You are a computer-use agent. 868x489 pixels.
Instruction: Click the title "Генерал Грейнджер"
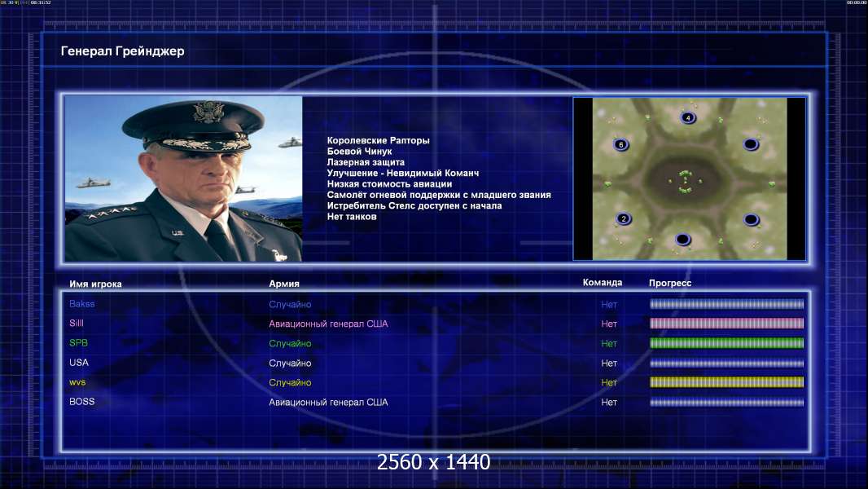coord(122,51)
